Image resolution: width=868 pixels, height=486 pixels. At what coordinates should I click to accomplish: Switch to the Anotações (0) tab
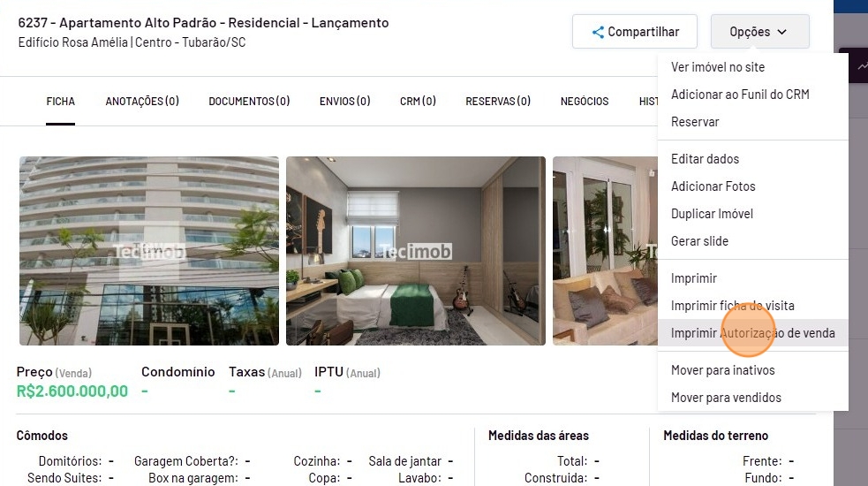point(142,102)
